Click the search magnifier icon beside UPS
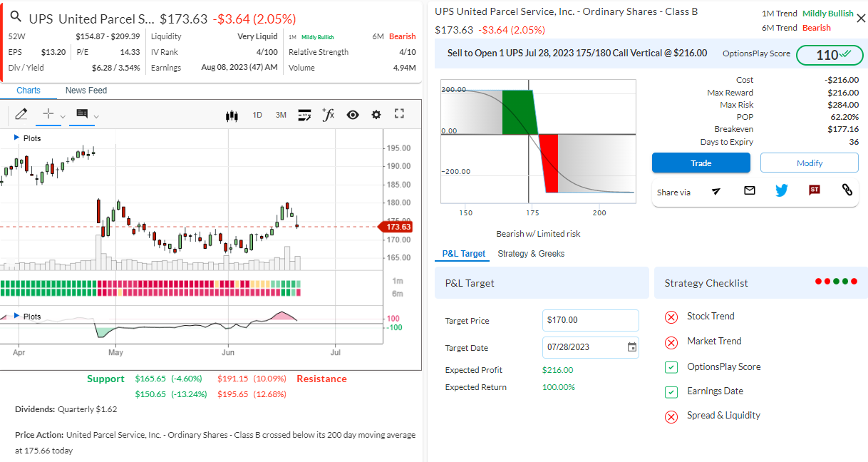This screenshot has height=462, width=868. [x=16, y=18]
